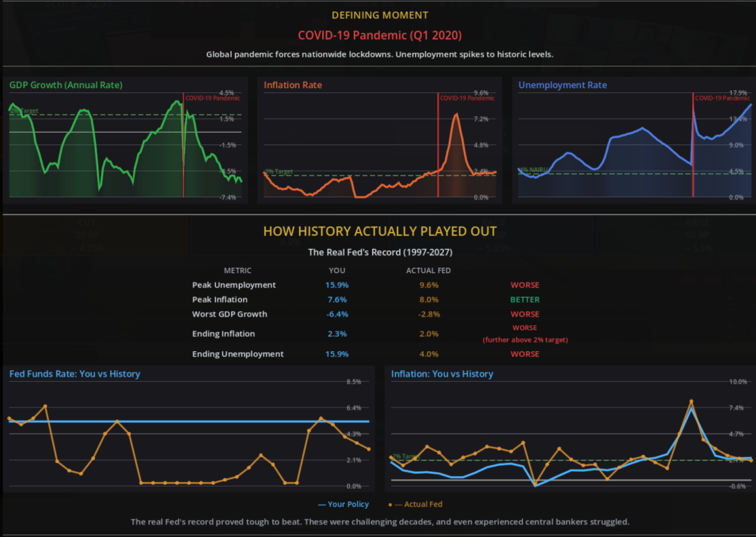Viewport: 756px width, 537px height.
Task: Click the Ending Inflation metric label
Action: [224, 334]
